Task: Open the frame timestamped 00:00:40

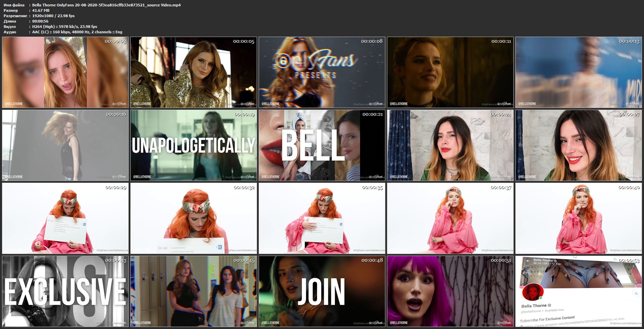Action: coord(578,218)
